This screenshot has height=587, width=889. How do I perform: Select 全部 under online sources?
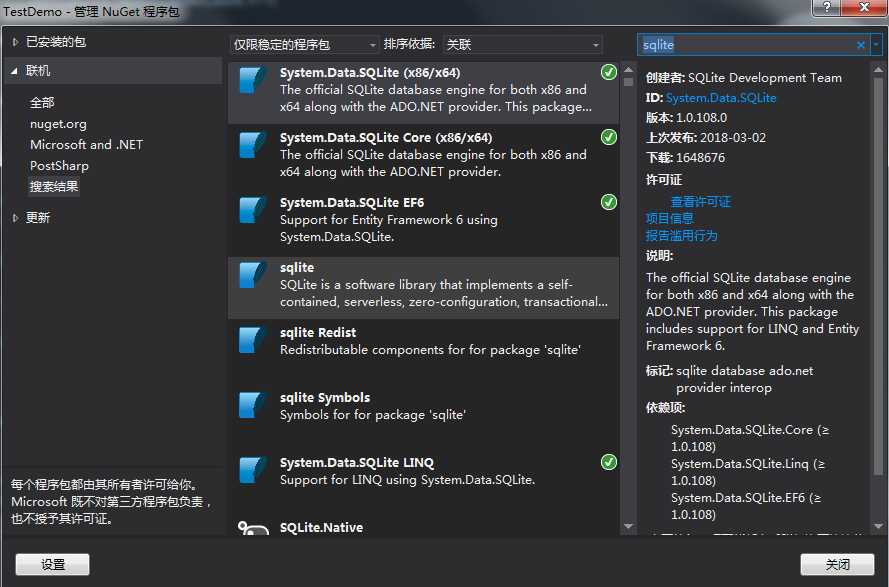click(42, 103)
